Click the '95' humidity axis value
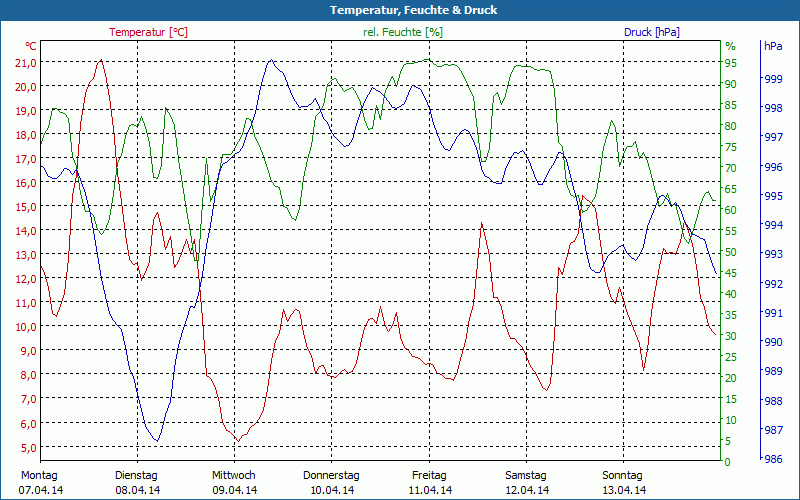 (731, 63)
